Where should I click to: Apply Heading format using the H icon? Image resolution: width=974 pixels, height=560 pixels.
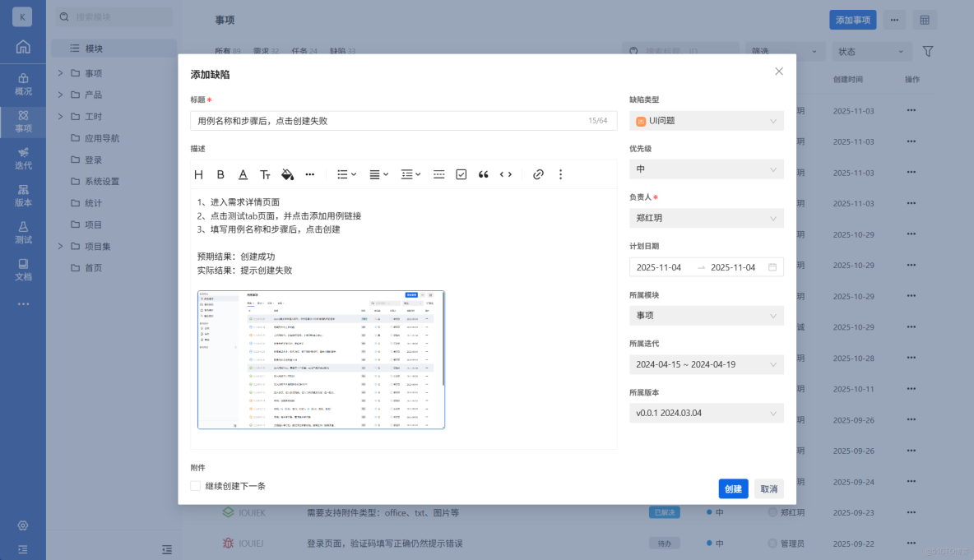click(x=197, y=174)
